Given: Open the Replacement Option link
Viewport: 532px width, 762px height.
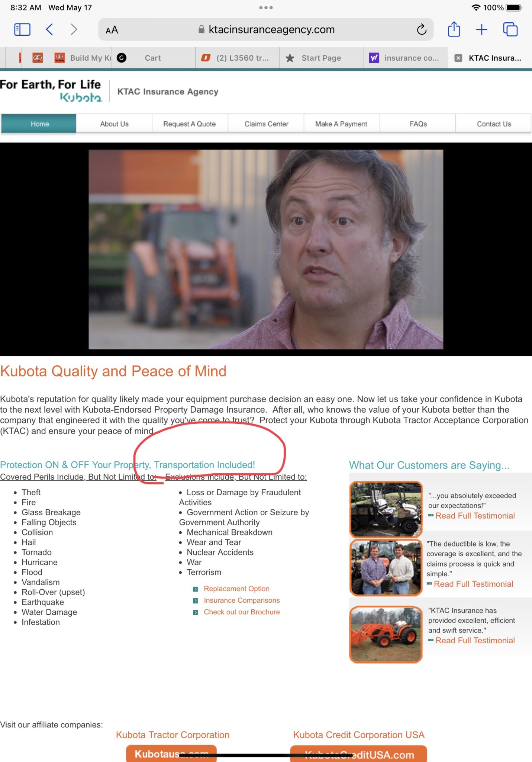Looking at the screenshot, I should pyautogui.click(x=236, y=589).
